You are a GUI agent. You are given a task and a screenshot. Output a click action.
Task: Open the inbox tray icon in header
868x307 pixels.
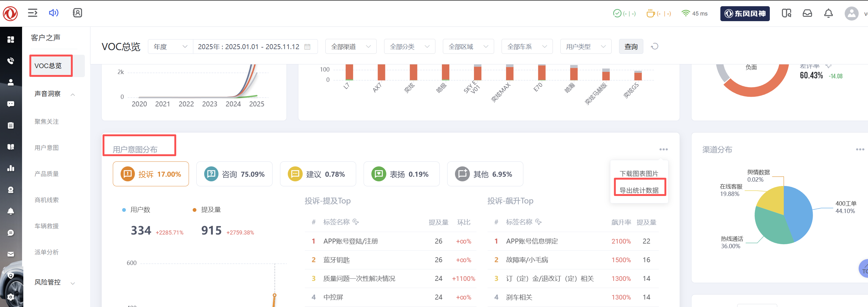(807, 13)
